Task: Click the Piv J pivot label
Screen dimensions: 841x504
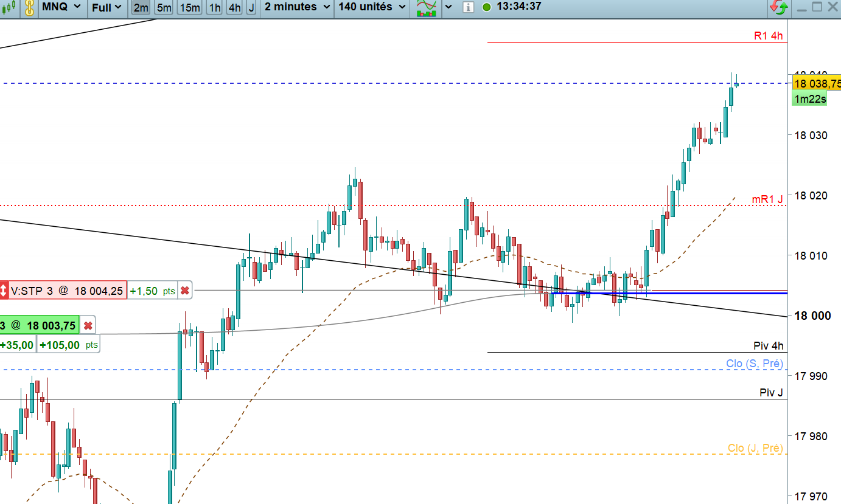Action: point(772,393)
